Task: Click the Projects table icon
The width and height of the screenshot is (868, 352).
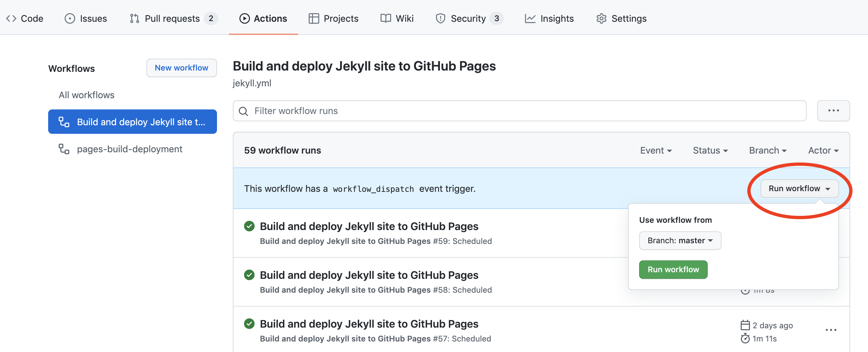Action: coord(313,18)
